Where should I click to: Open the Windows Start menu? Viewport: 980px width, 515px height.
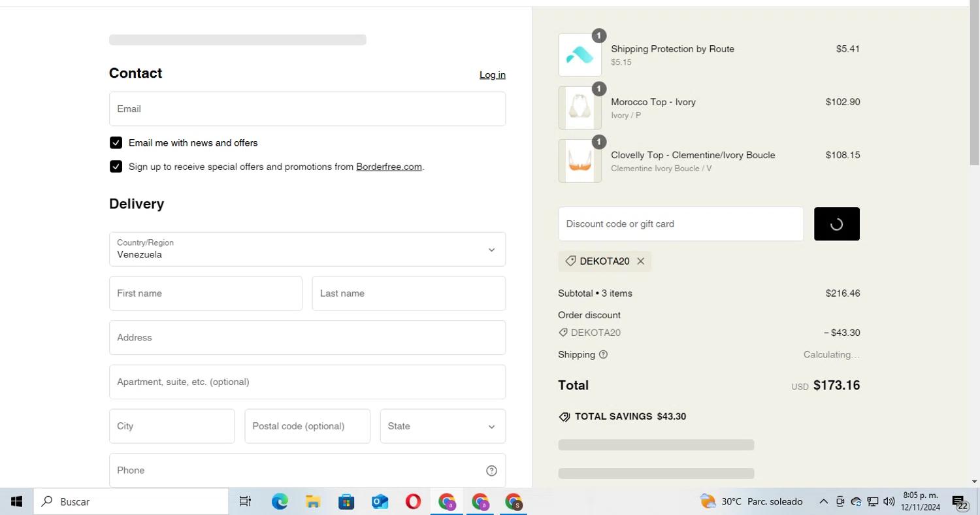pos(16,502)
